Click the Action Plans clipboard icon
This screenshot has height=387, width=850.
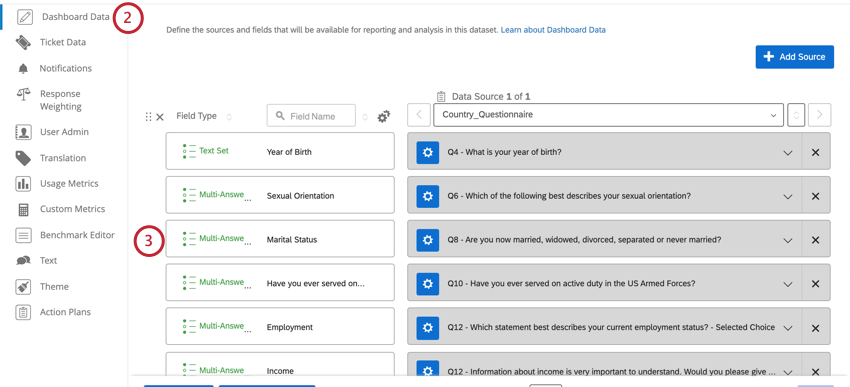tap(23, 312)
